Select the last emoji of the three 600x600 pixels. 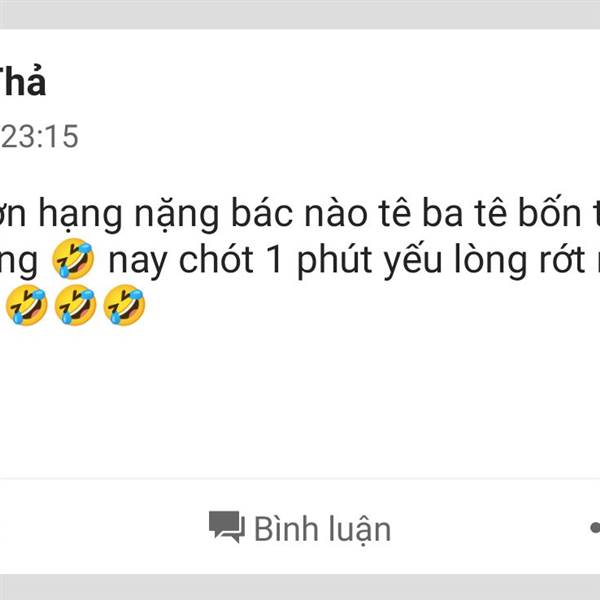[x=124, y=305]
